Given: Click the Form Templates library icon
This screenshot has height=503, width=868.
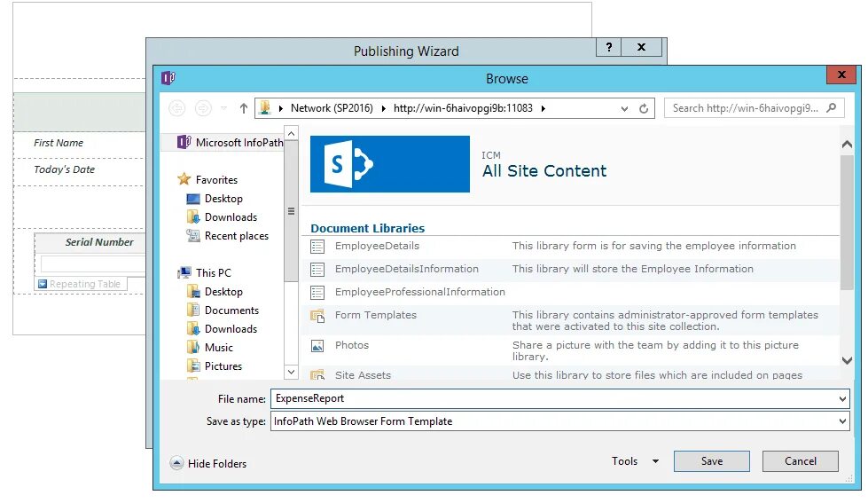Looking at the screenshot, I should click(x=317, y=317).
